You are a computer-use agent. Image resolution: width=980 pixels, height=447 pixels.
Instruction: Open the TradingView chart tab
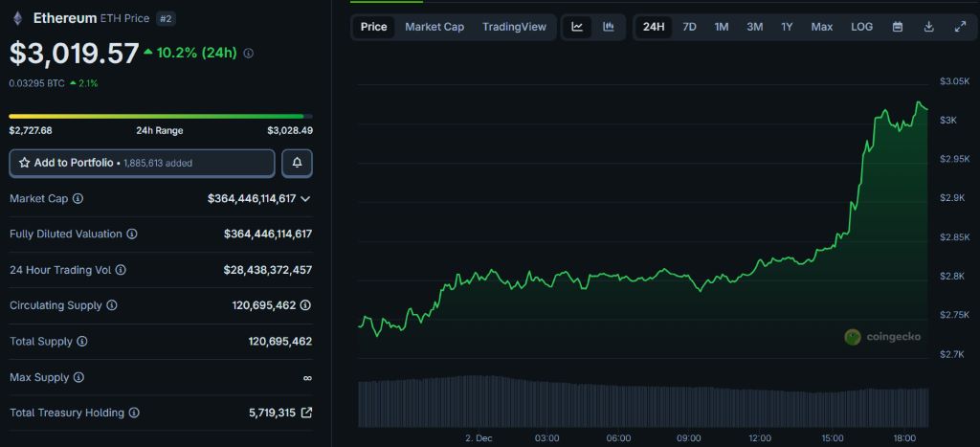[514, 27]
